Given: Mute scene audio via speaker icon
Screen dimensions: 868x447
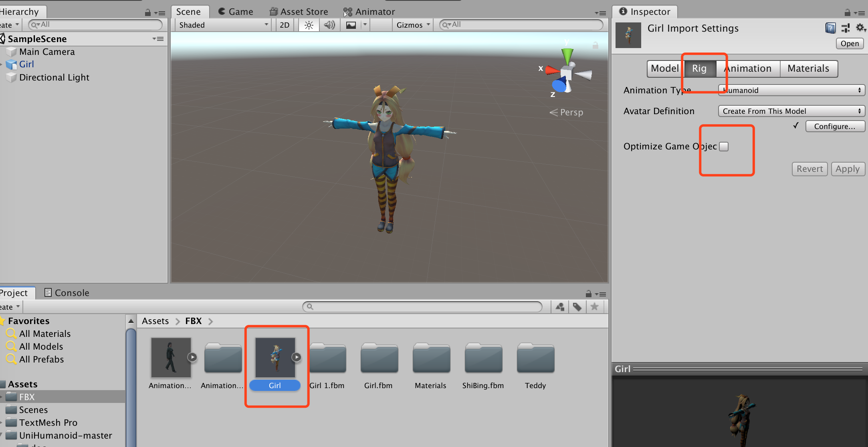Looking at the screenshot, I should coord(329,25).
